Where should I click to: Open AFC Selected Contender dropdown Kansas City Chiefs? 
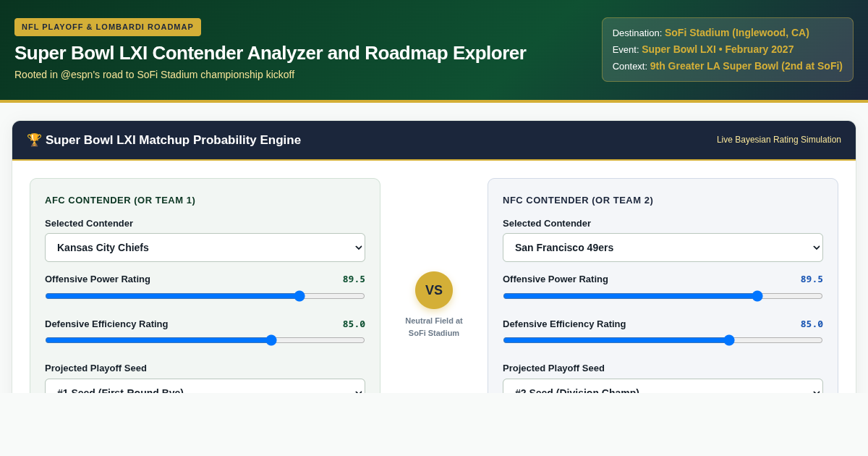(205, 248)
